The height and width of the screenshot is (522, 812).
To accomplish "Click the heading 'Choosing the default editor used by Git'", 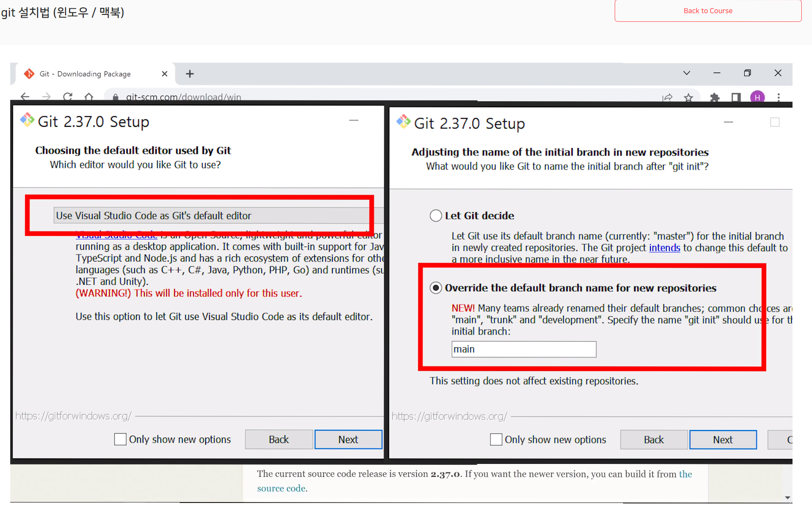I will pos(133,150).
